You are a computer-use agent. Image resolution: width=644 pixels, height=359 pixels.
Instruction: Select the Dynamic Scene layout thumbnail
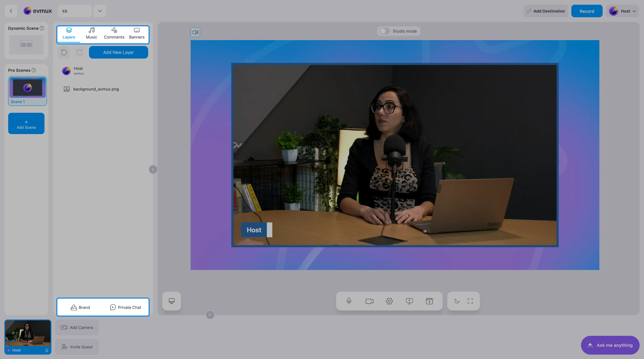point(26,45)
